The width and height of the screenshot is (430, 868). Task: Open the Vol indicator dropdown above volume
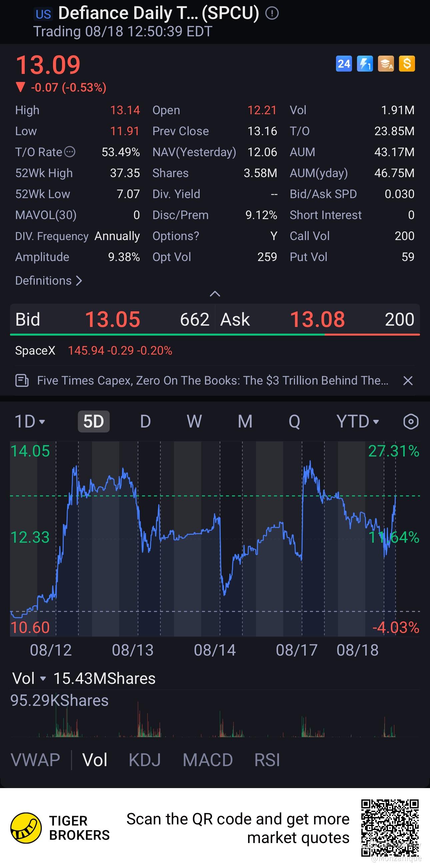29,678
